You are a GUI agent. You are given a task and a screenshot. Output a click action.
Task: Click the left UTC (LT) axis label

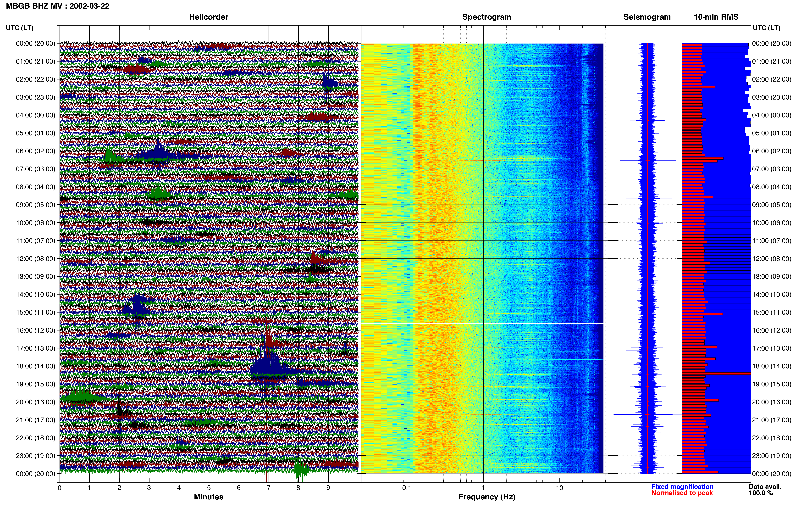(x=19, y=28)
